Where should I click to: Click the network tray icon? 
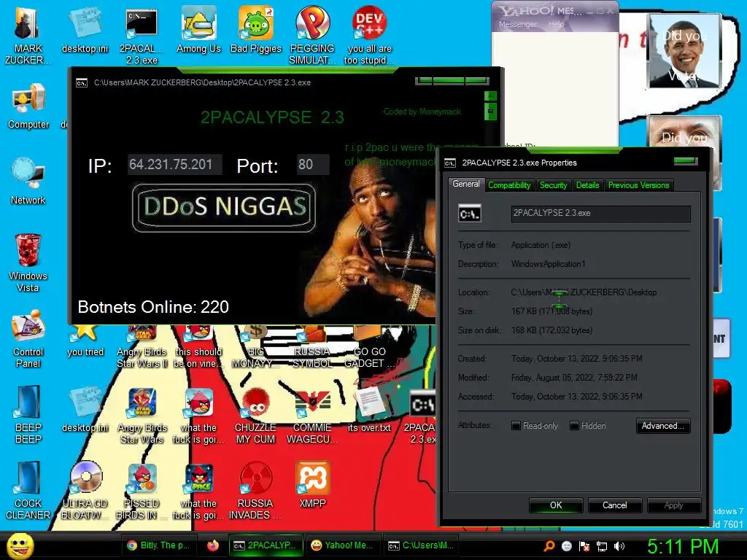pos(602,546)
